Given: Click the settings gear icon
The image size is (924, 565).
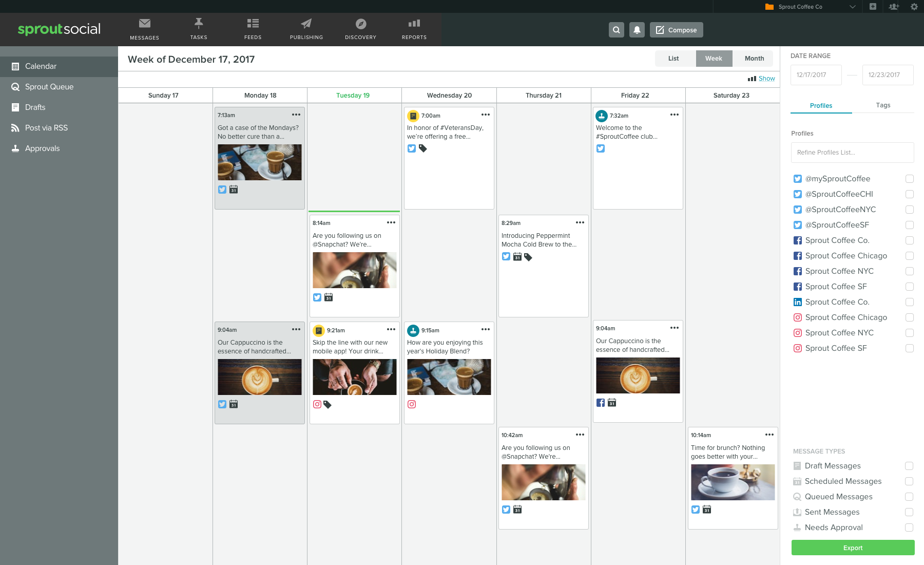Looking at the screenshot, I should point(914,7).
